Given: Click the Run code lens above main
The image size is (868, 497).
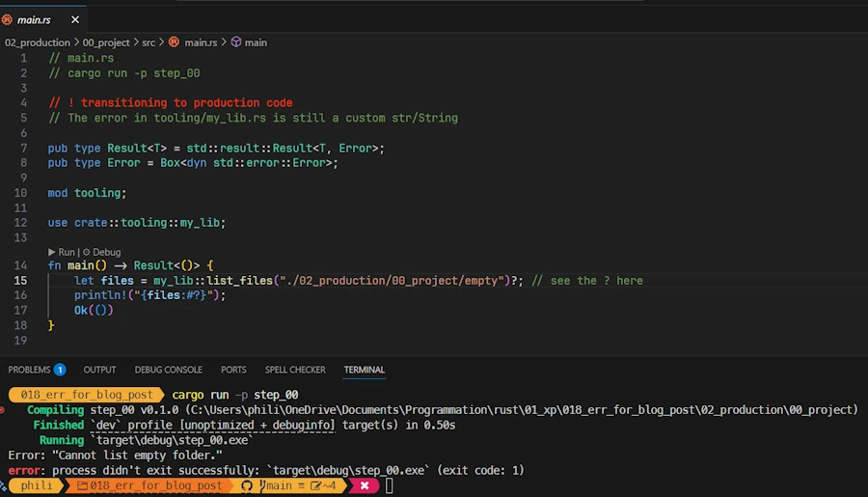Looking at the screenshot, I should tap(62, 252).
